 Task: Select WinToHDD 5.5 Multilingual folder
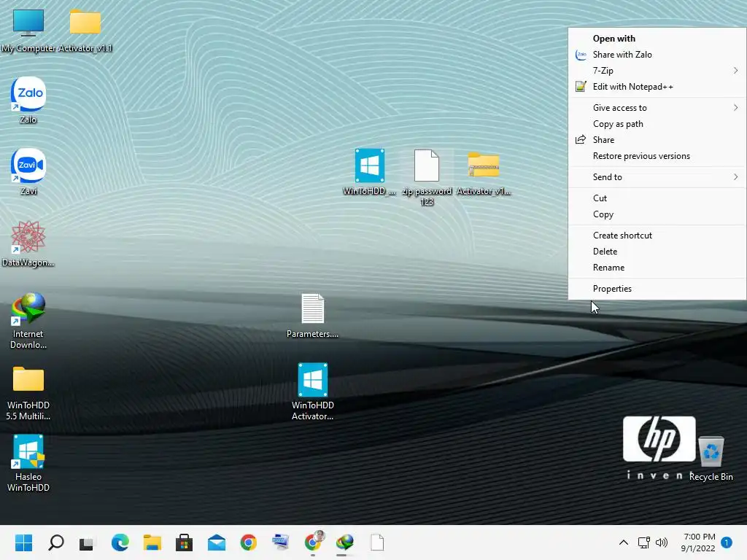tap(28, 392)
